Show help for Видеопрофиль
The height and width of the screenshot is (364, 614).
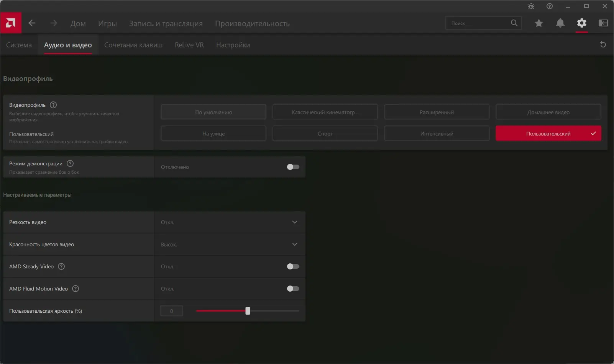point(53,105)
